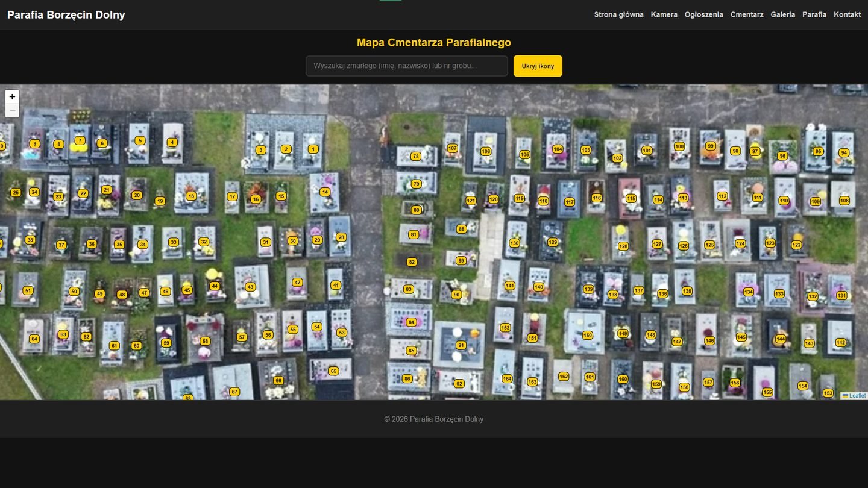Click the Parafia Borzęcin Dolny site title
868x488 pixels.
(x=66, y=15)
